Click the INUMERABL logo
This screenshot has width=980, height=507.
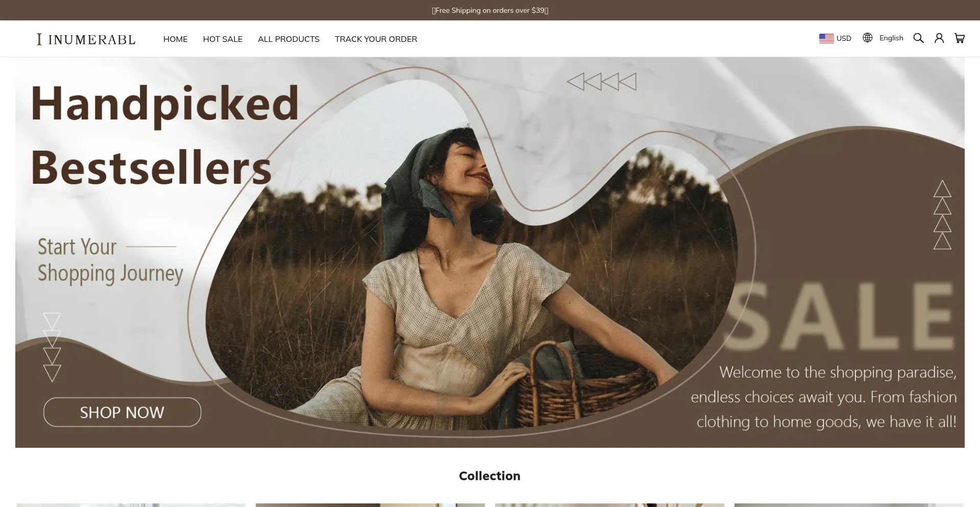86,39
